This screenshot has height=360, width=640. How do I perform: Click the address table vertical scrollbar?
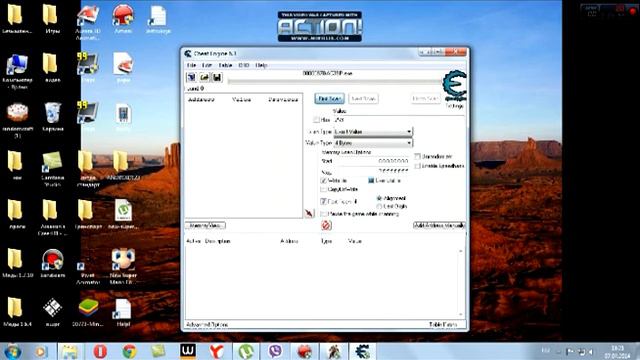coord(461,282)
